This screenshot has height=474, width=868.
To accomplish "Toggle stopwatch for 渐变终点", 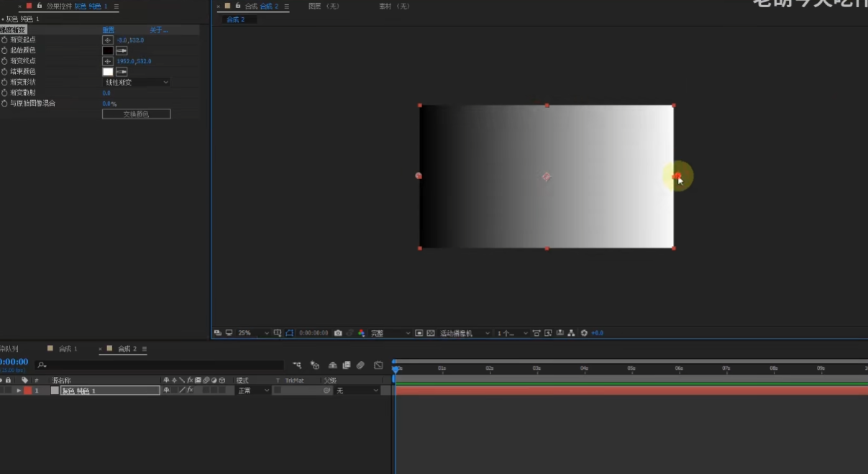I will click(4, 61).
